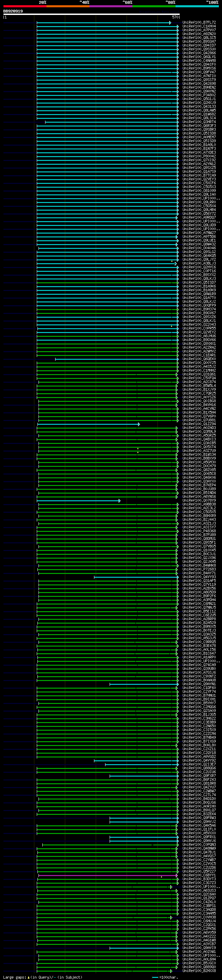Select the UniRef100_B9MXS6 label
Viewport: 222px width, 980px height.
(199, 68)
